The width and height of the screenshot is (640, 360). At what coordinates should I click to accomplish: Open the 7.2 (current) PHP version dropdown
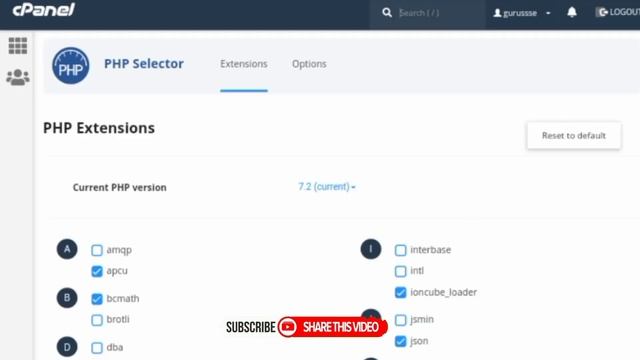327,187
